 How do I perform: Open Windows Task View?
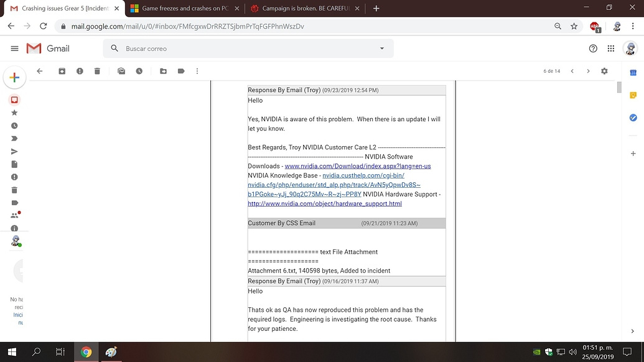click(60, 352)
